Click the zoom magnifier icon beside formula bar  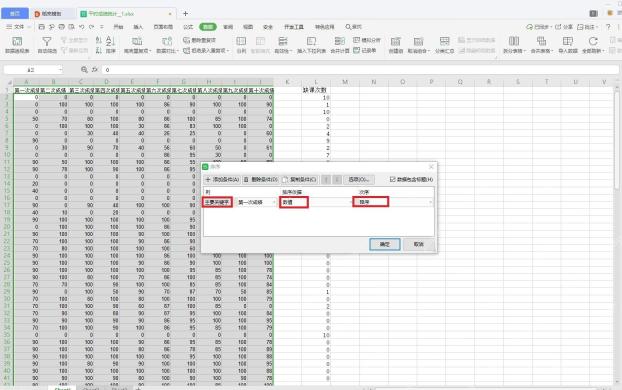(x=84, y=70)
